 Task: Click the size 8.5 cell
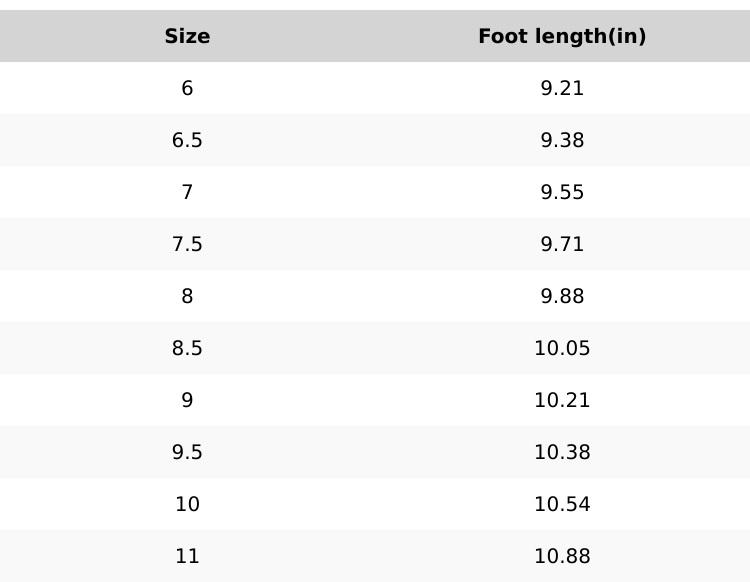[x=187, y=348]
